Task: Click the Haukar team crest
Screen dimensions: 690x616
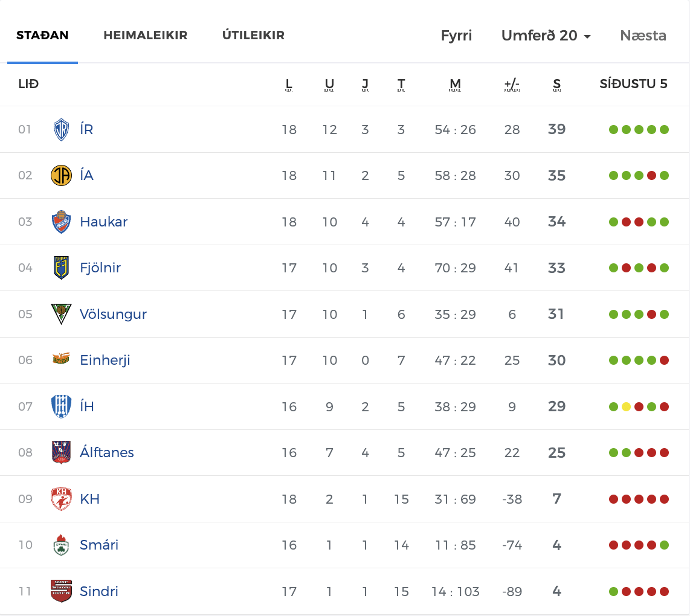Action: (x=61, y=222)
